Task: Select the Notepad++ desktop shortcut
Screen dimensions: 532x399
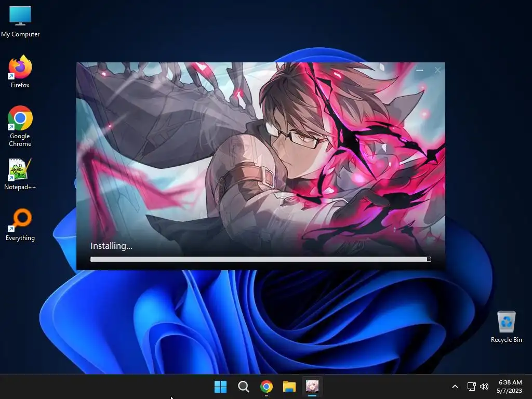Action: [20, 174]
